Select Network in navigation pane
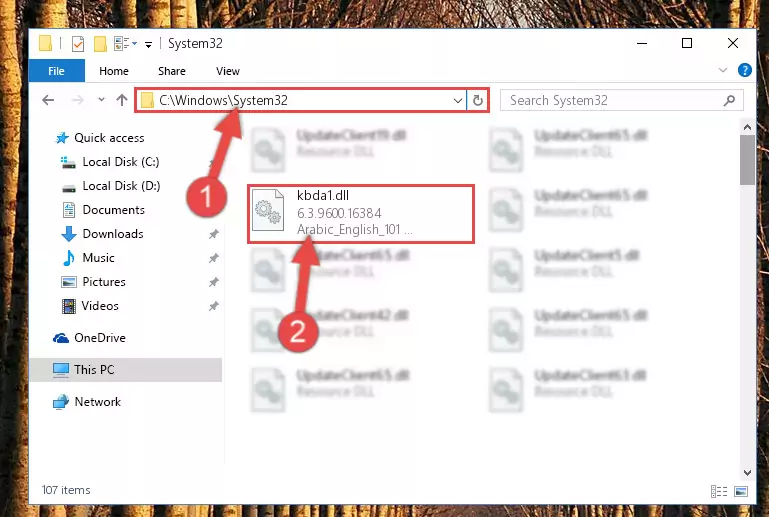The height and width of the screenshot is (517, 769). 87,402
